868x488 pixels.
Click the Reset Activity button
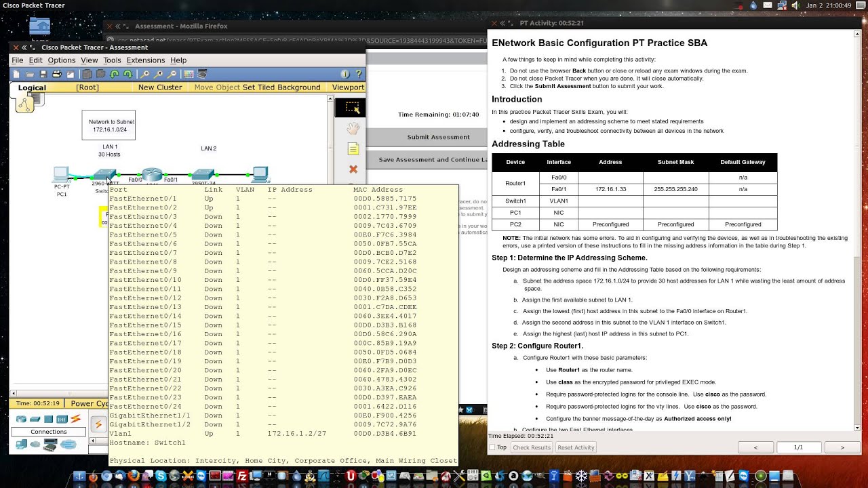(x=576, y=447)
